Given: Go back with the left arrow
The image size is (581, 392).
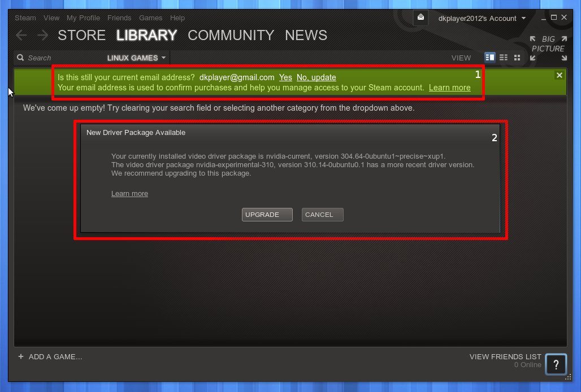Looking at the screenshot, I should [x=21, y=36].
